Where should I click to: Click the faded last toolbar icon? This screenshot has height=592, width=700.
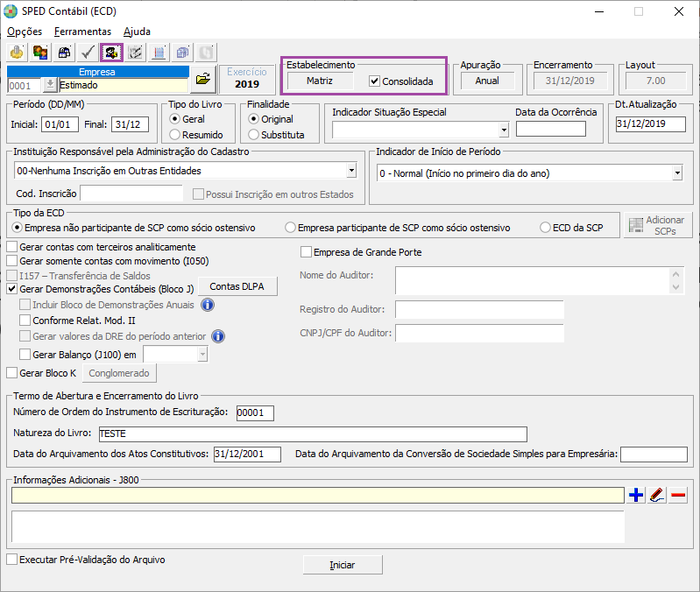click(x=206, y=53)
